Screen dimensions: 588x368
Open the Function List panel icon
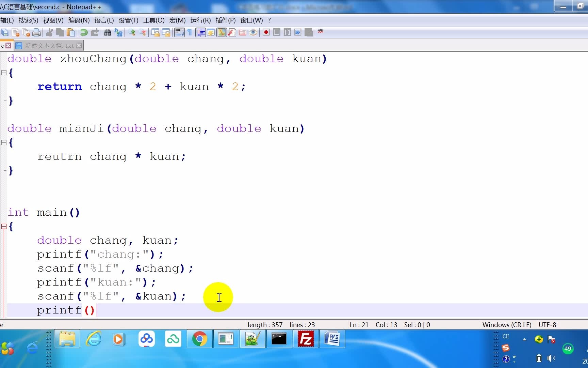[232, 32]
